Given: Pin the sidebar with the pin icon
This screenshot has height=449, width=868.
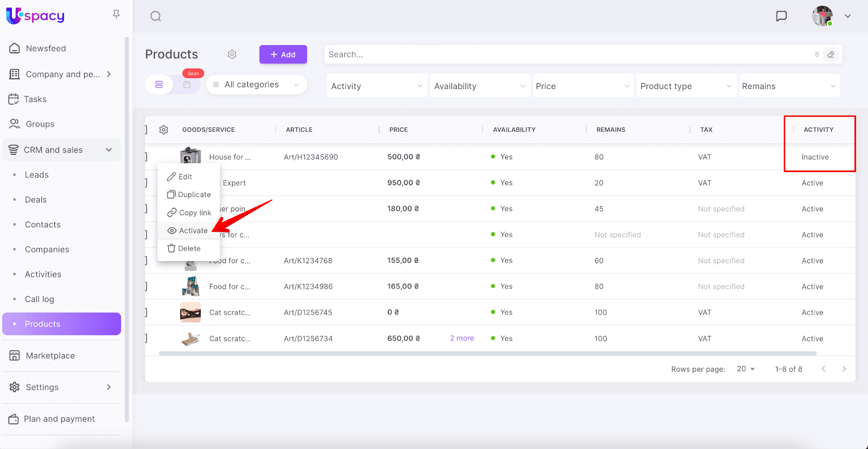Looking at the screenshot, I should (116, 15).
